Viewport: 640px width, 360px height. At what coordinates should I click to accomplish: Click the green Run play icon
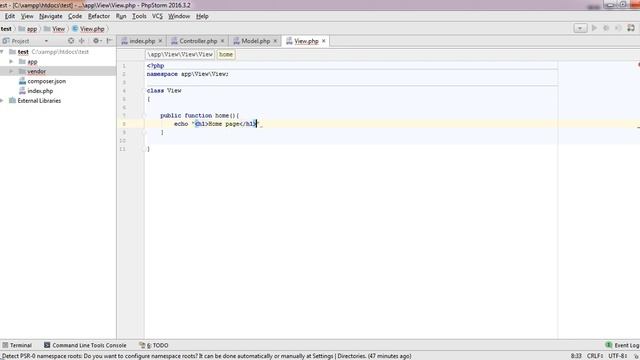[x=594, y=28]
